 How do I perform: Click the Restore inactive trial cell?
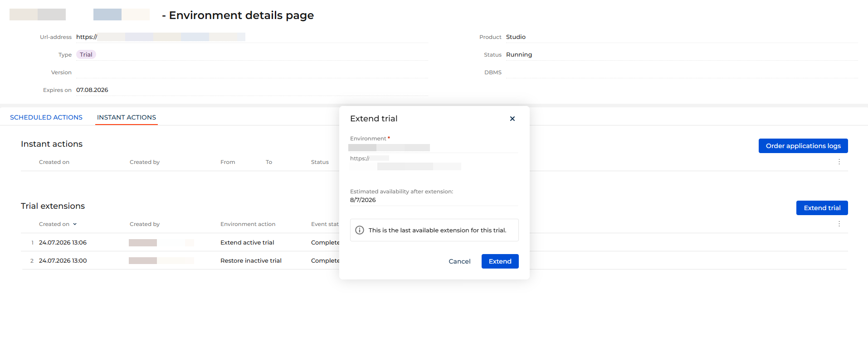251,261
